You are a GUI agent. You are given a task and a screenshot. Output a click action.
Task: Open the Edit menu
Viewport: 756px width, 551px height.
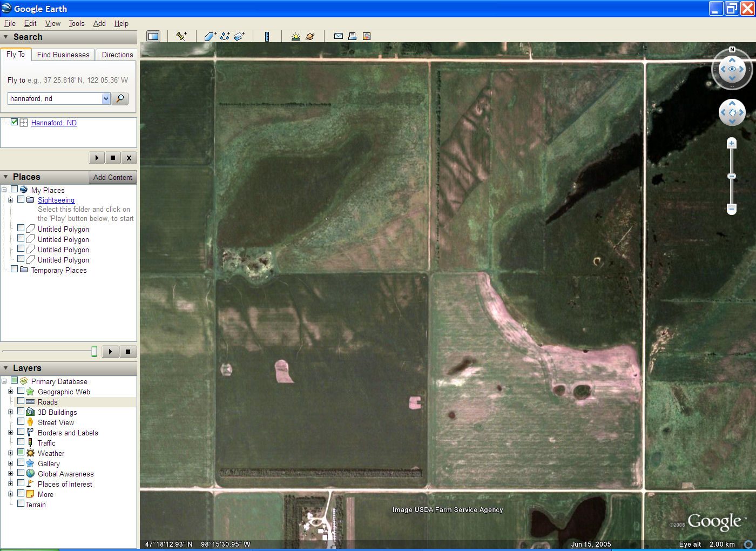[x=30, y=23]
